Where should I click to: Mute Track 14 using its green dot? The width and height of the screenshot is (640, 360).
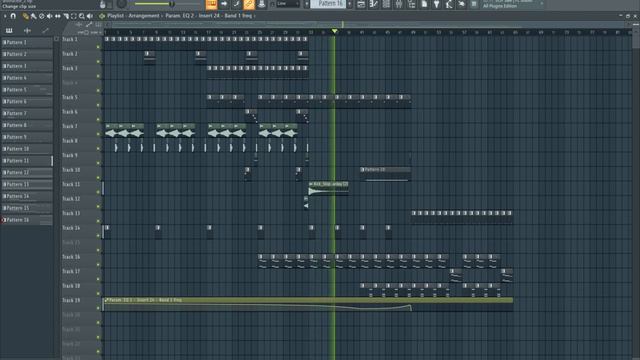pos(98,236)
